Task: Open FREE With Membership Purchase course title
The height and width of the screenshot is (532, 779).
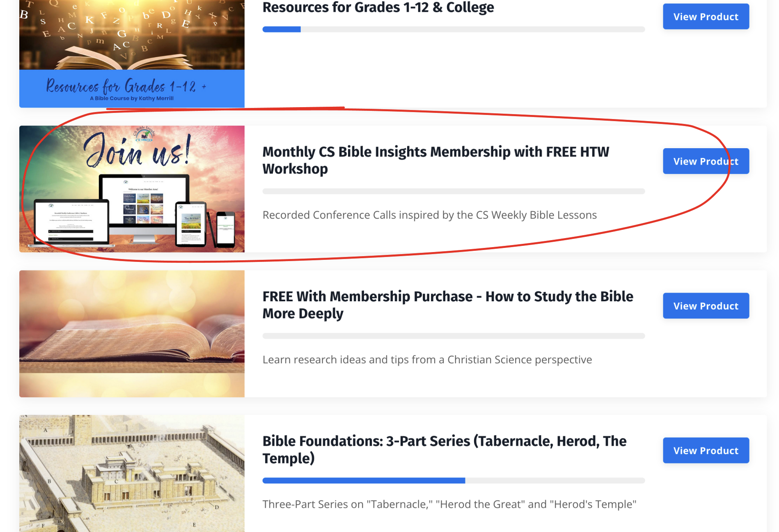Action: [x=448, y=305]
